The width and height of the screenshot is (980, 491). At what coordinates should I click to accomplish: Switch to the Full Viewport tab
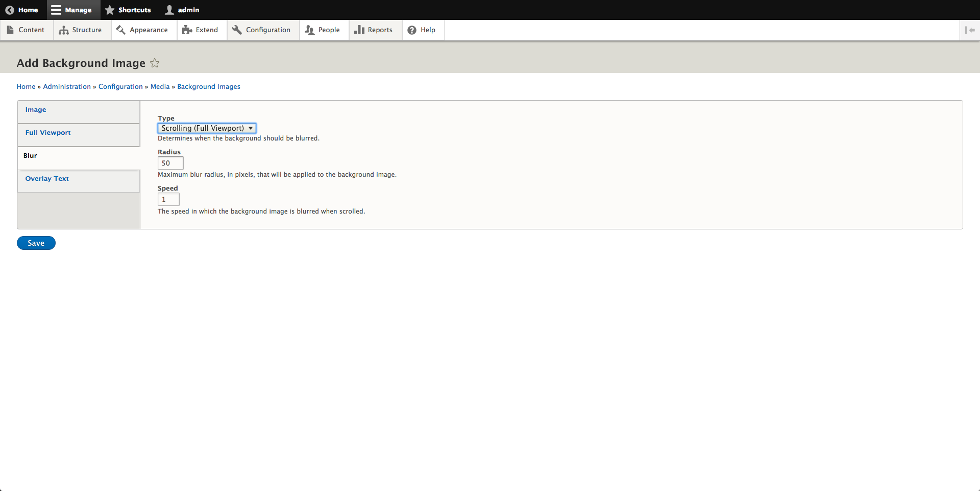coord(48,133)
